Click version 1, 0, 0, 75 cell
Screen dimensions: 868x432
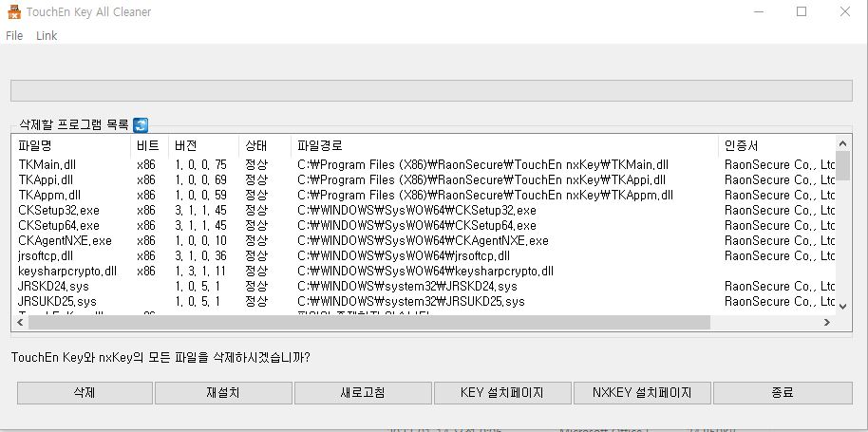[201, 165]
